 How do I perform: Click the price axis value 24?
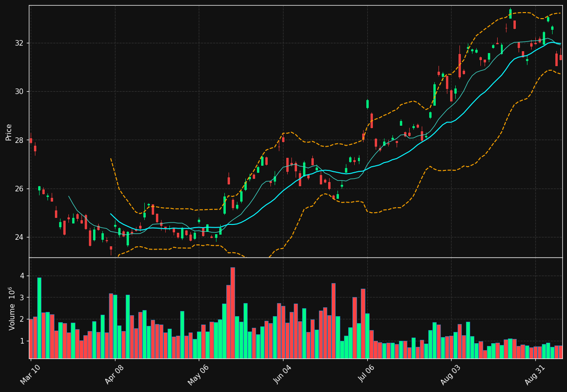(x=19, y=237)
